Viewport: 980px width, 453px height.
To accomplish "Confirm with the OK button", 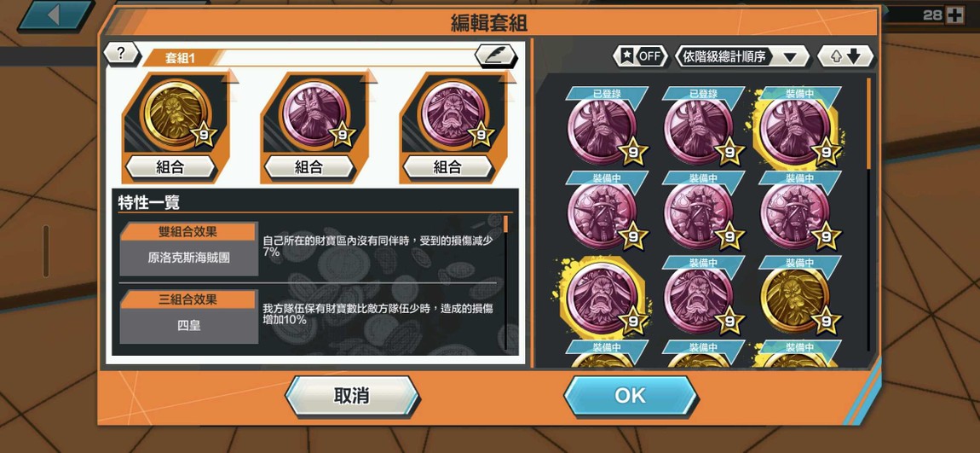I will point(630,396).
